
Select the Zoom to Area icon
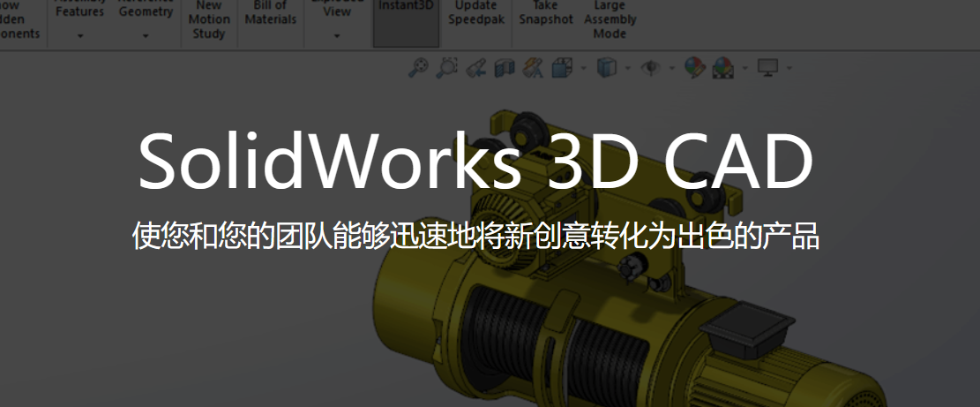pos(446,67)
